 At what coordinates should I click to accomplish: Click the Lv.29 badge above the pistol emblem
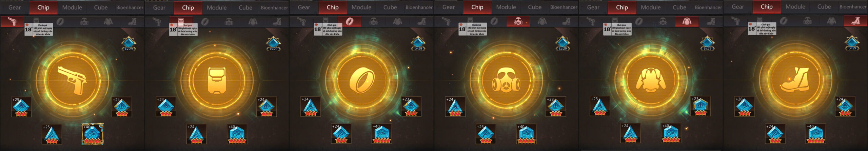[x=129, y=44]
